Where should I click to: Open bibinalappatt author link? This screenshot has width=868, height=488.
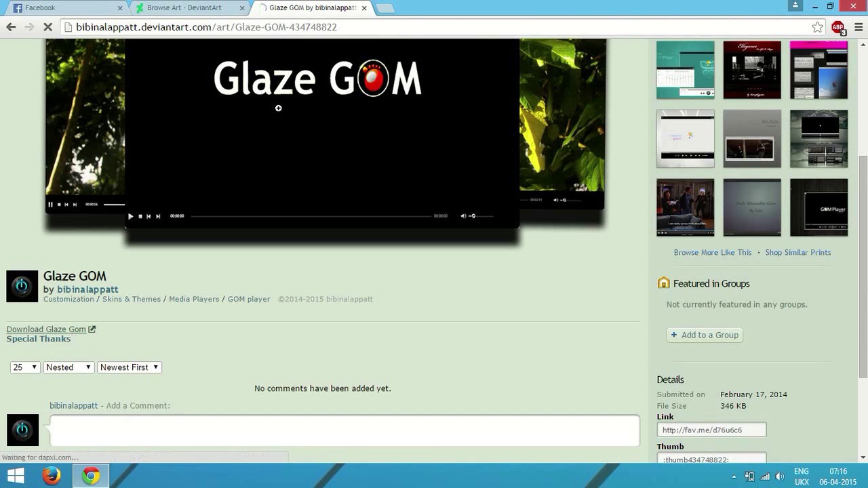tap(87, 289)
